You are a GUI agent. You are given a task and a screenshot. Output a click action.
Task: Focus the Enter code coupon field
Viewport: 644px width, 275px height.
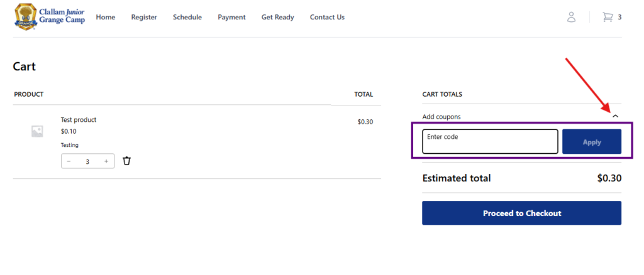pos(490,141)
